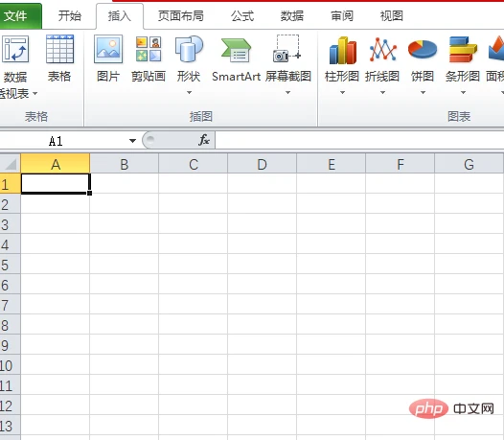The height and width of the screenshot is (440, 504).
Task: Select column C header
Action: pos(194,164)
